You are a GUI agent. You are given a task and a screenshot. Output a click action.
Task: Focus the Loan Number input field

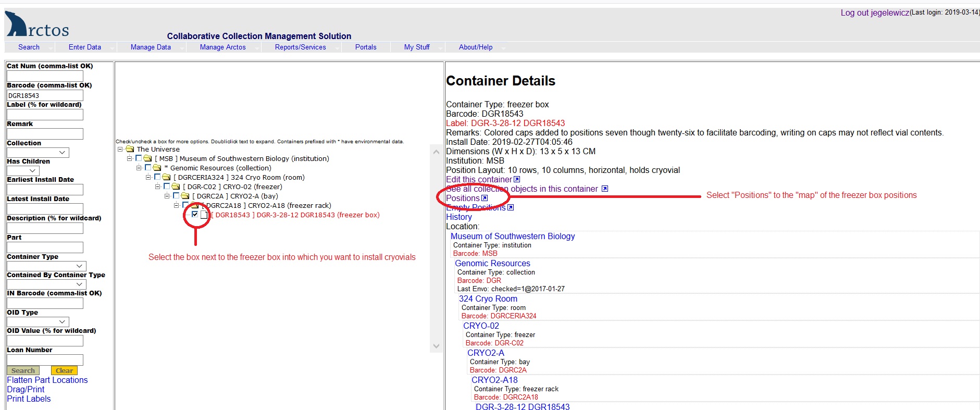[x=45, y=360]
